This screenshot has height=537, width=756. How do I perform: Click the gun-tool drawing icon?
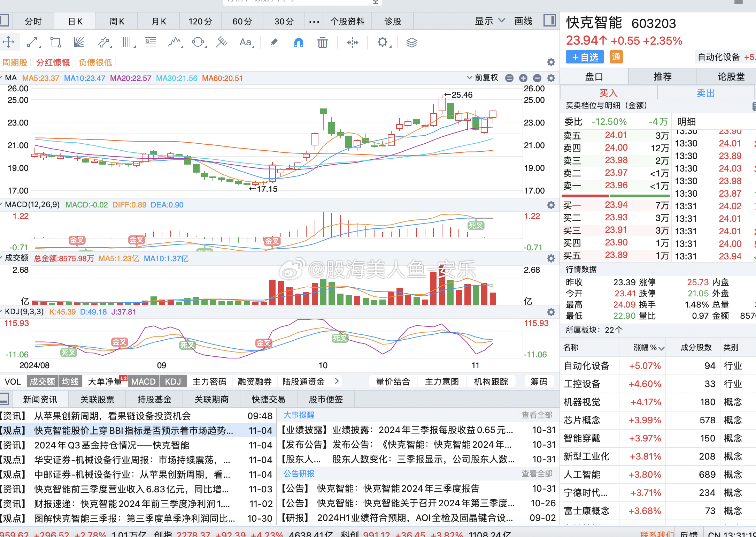click(x=221, y=42)
